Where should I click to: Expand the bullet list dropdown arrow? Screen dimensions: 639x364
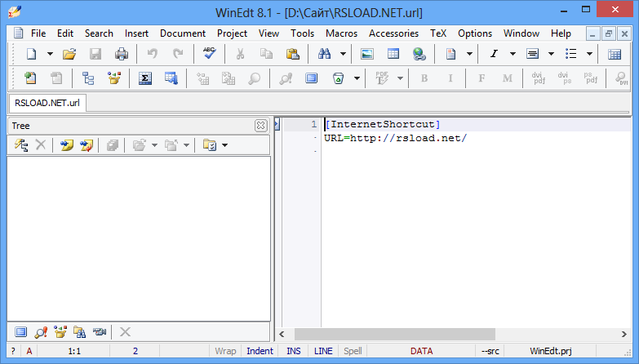589,54
